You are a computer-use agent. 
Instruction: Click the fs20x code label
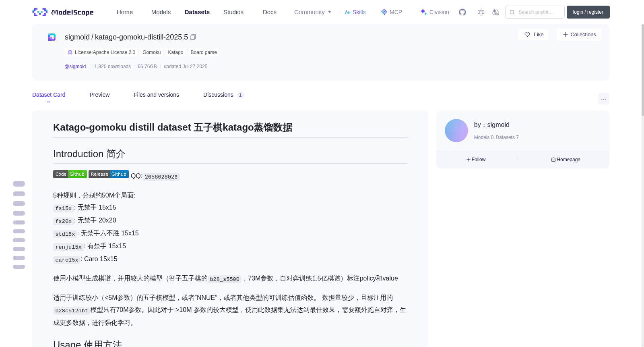[x=64, y=221]
